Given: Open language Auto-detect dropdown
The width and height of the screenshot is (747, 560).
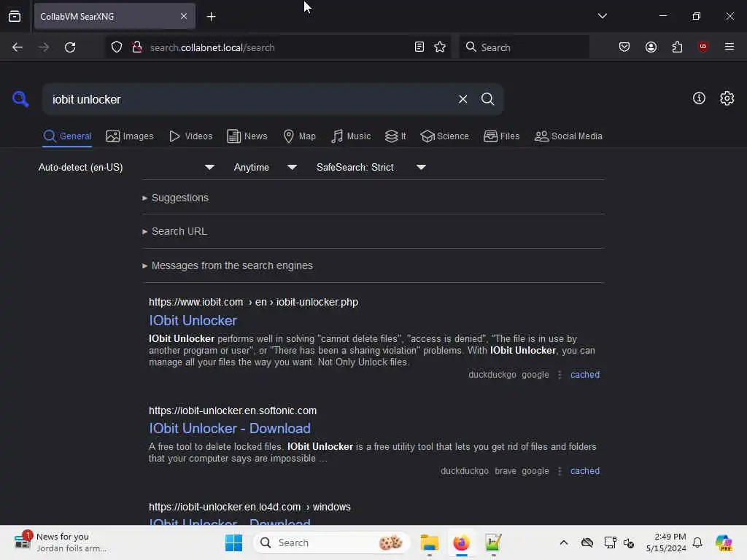Looking at the screenshot, I should pos(126,167).
